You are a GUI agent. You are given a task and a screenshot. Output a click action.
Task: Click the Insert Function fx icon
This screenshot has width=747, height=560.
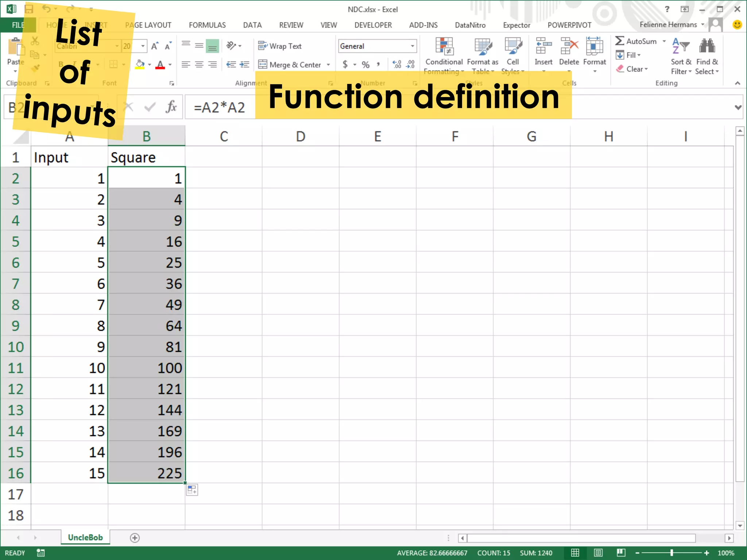(x=171, y=107)
